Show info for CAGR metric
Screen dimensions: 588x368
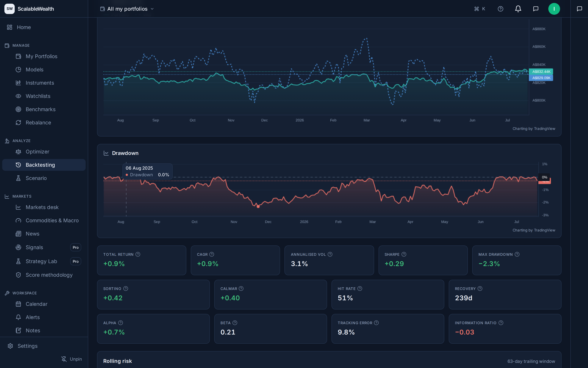(212, 254)
